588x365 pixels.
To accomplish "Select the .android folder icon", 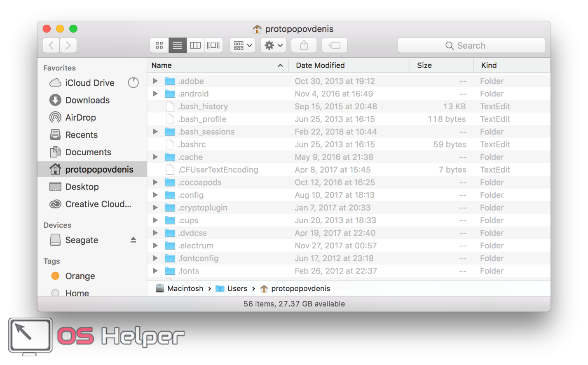I will [x=170, y=94].
